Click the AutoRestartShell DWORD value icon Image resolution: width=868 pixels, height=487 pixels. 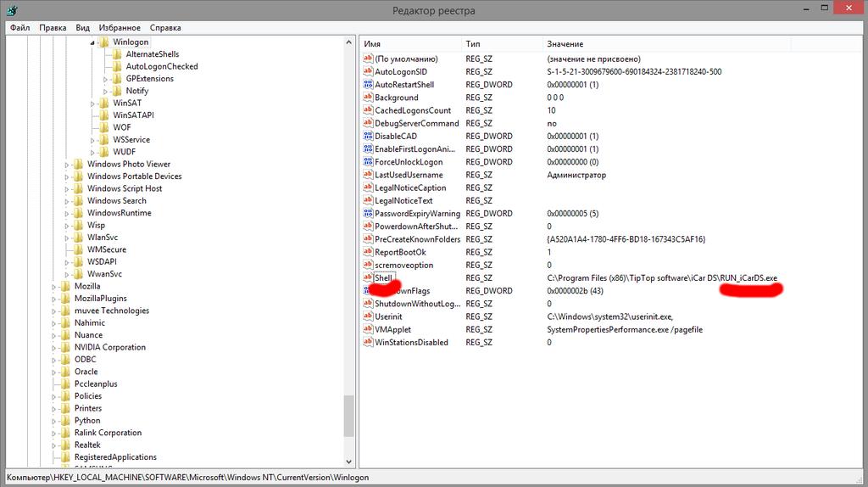pos(368,85)
